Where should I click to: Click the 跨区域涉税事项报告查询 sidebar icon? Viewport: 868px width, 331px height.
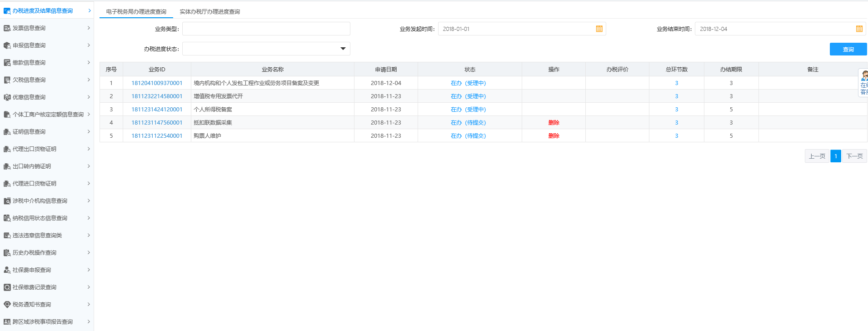tap(7, 322)
